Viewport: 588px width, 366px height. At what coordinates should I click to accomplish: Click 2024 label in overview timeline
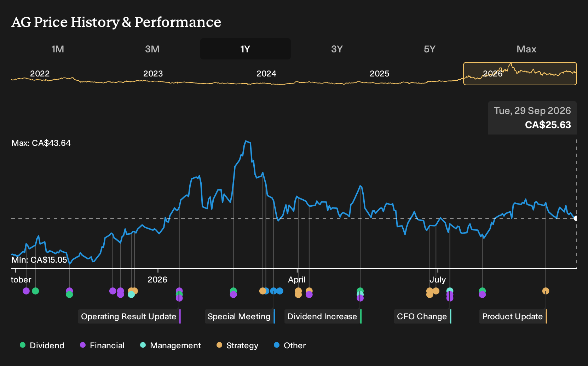pyautogui.click(x=266, y=74)
